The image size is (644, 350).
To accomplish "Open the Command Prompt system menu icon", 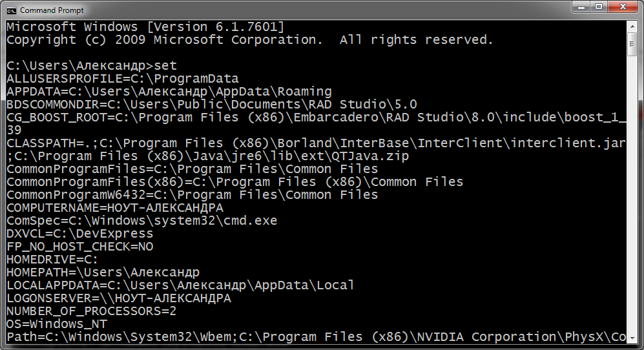I will click(11, 10).
